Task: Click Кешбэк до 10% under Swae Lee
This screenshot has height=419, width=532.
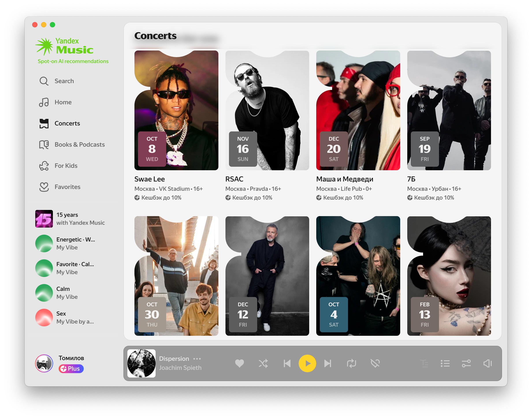Action: (x=158, y=197)
